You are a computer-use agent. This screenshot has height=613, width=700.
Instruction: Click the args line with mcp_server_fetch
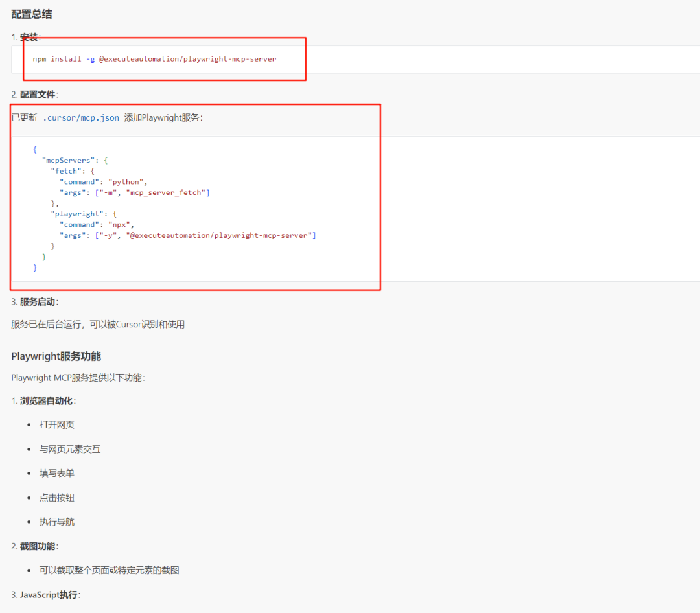[x=135, y=192]
